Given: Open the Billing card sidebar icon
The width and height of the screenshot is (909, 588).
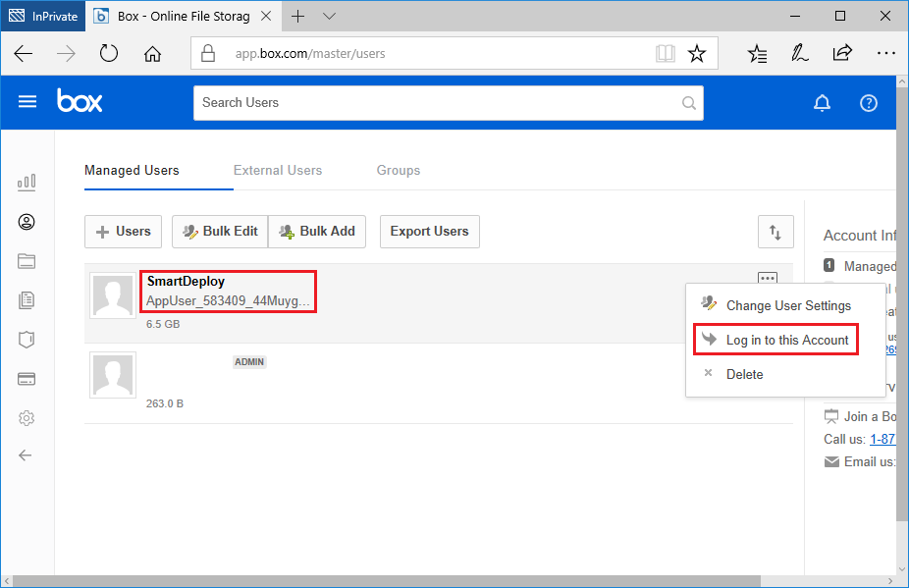Looking at the screenshot, I should (27, 379).
